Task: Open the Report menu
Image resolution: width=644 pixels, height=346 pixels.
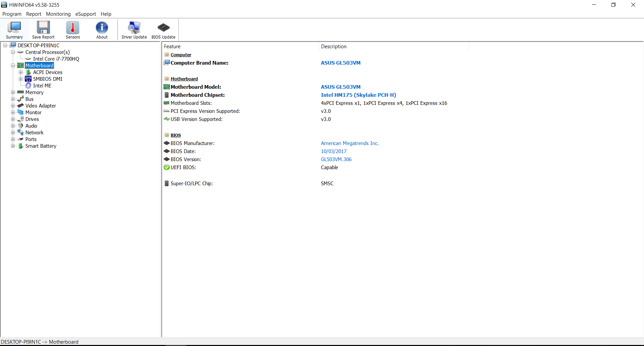Action: point(34,14)
